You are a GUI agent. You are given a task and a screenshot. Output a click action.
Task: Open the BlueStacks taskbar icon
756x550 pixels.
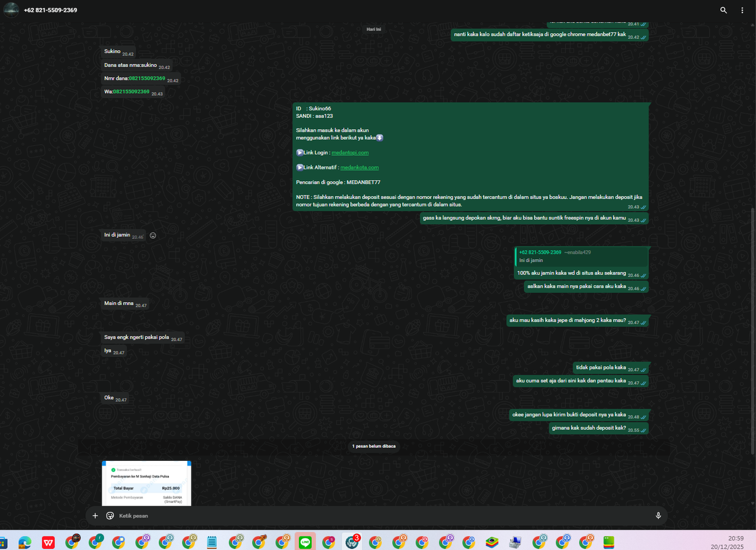tap(491, 541)
